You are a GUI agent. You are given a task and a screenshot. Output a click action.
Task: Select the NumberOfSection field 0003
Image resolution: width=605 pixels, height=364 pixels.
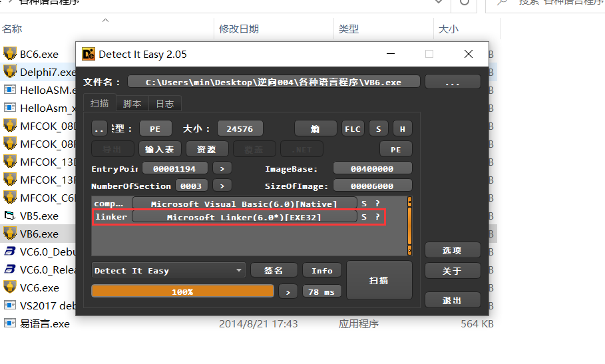click(x=192, y=186)
